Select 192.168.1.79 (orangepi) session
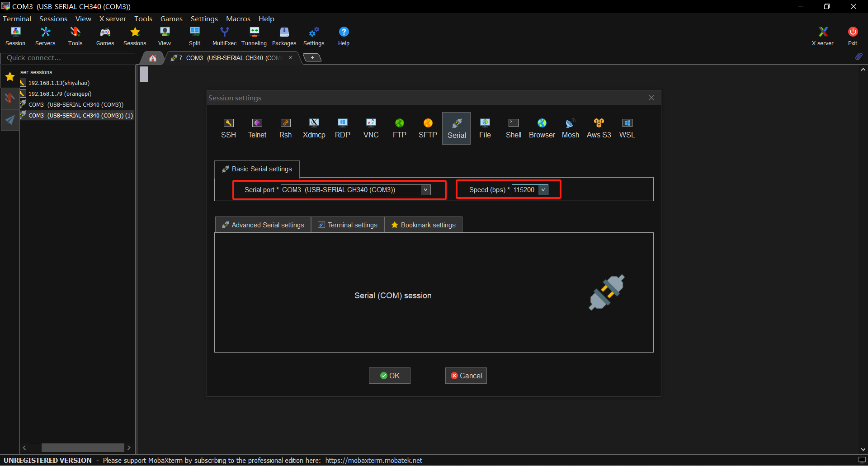The height and width of the screenshot is (466, 868). point(60,94)
